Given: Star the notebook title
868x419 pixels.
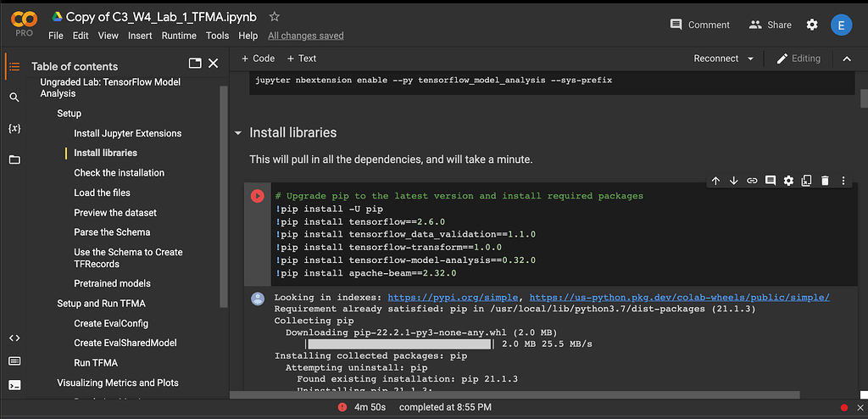Looking at the screenshot, I should [274, 17].
